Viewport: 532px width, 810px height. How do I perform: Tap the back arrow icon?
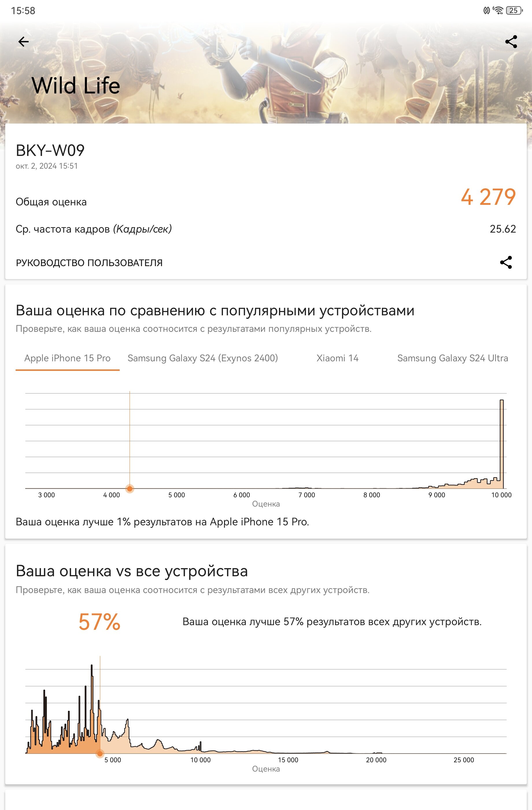[23, 42]
